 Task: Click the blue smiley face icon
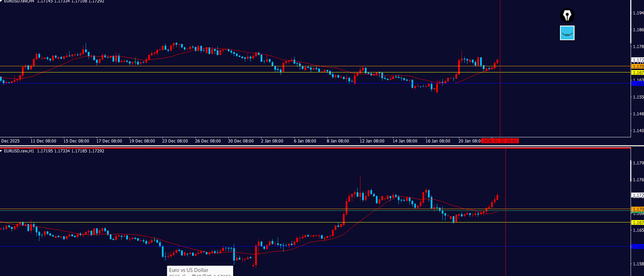[x=567, y=33]
